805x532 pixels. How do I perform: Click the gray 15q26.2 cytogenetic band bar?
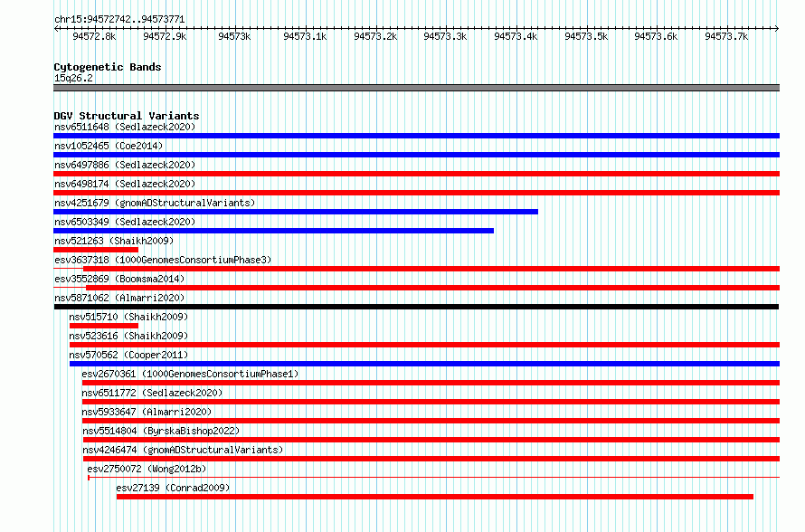416,88
